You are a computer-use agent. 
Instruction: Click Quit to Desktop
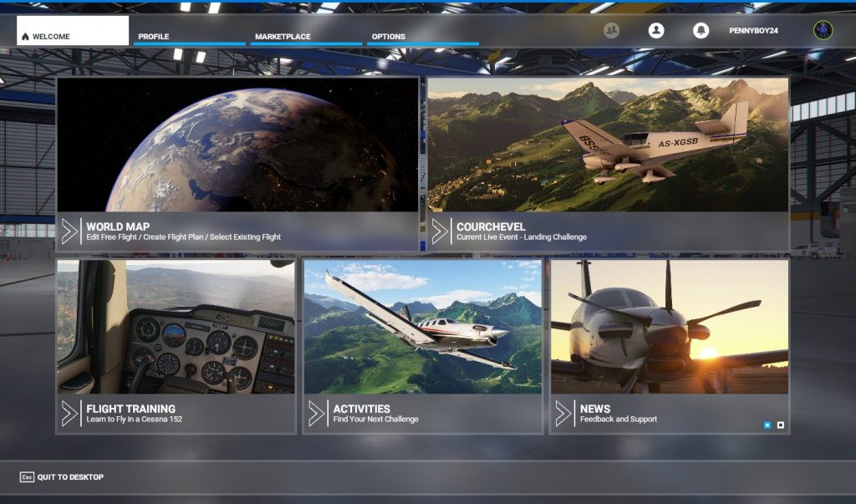70,476
